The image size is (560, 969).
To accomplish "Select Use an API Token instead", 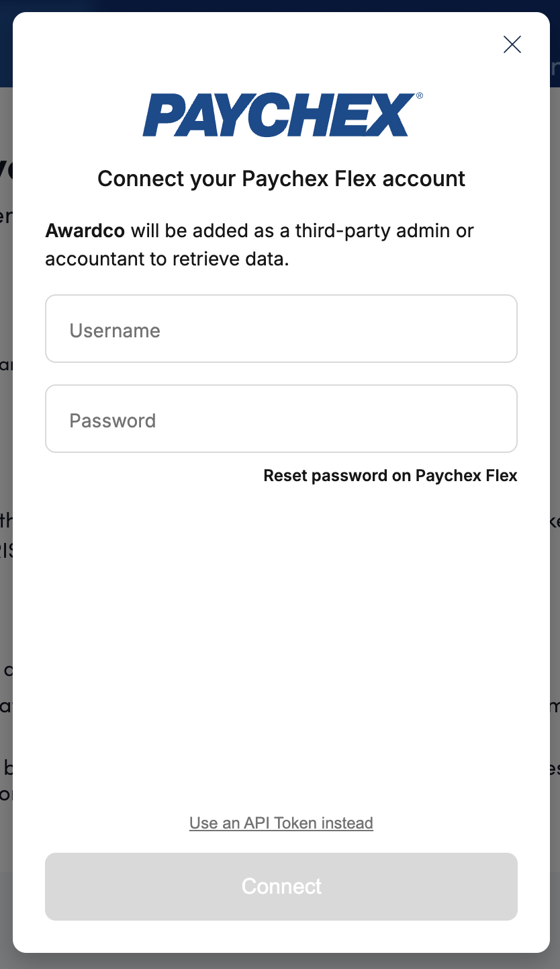I will (281, 823).
